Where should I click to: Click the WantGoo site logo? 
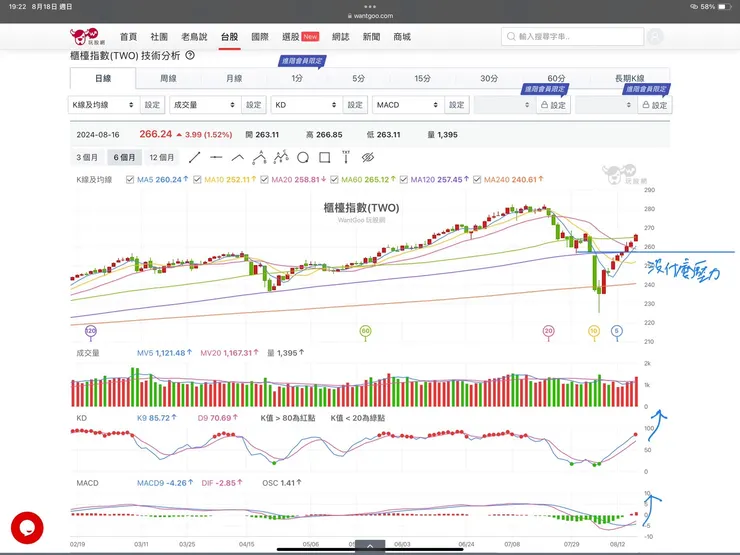point(87,36)
